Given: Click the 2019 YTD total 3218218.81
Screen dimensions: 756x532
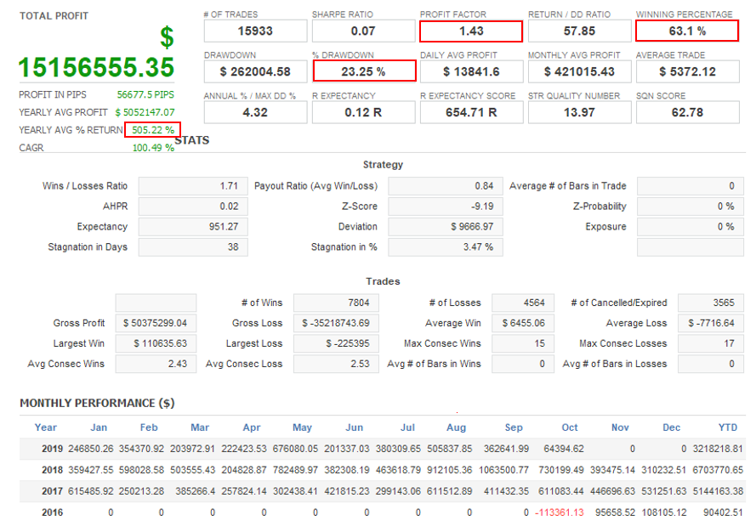Looking at the screenshot, I should [x=718, y=449].
